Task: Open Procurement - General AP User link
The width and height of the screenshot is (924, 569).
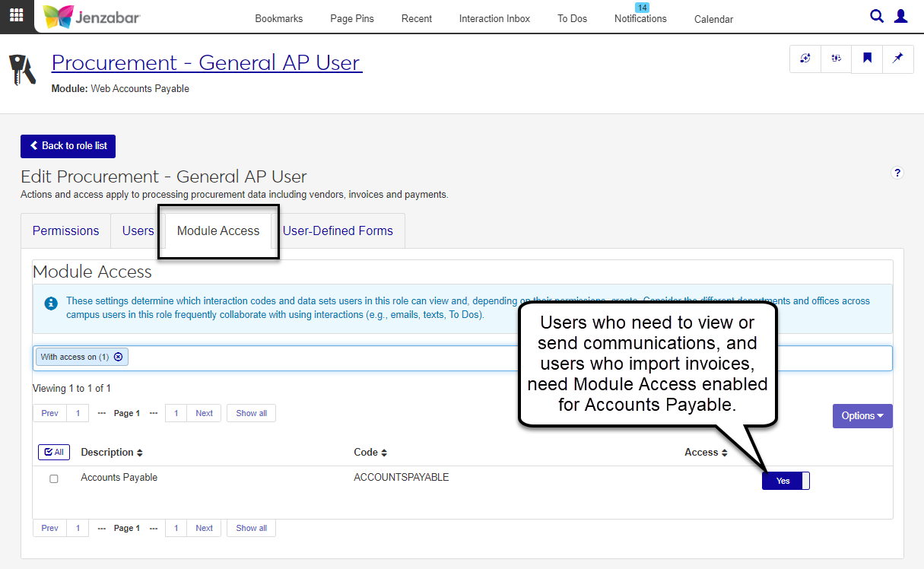Action: pos(207,62)
